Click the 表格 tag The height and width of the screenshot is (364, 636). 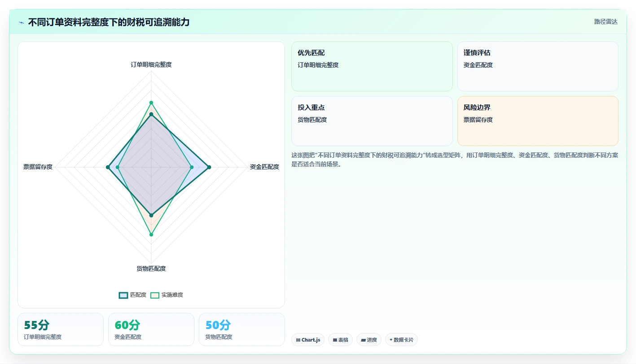point(341,340)
